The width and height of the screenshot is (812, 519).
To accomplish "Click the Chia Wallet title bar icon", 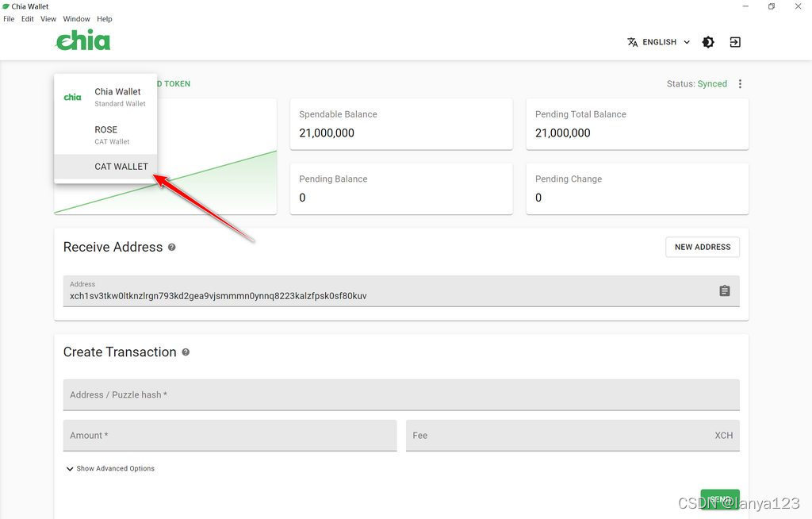I will point(6,6).
